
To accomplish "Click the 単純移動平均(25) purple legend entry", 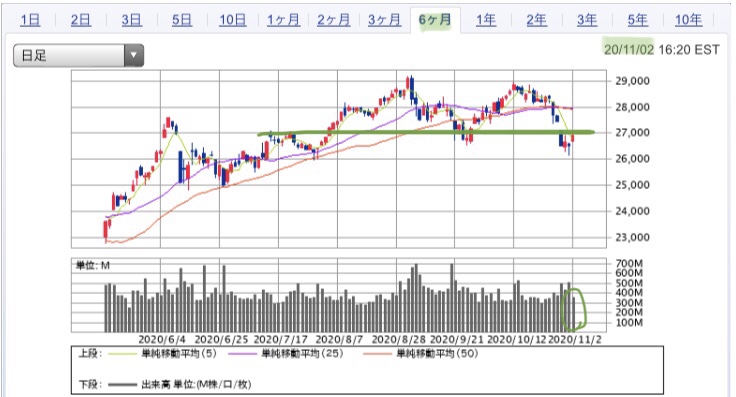I will (x=286, y=353).
